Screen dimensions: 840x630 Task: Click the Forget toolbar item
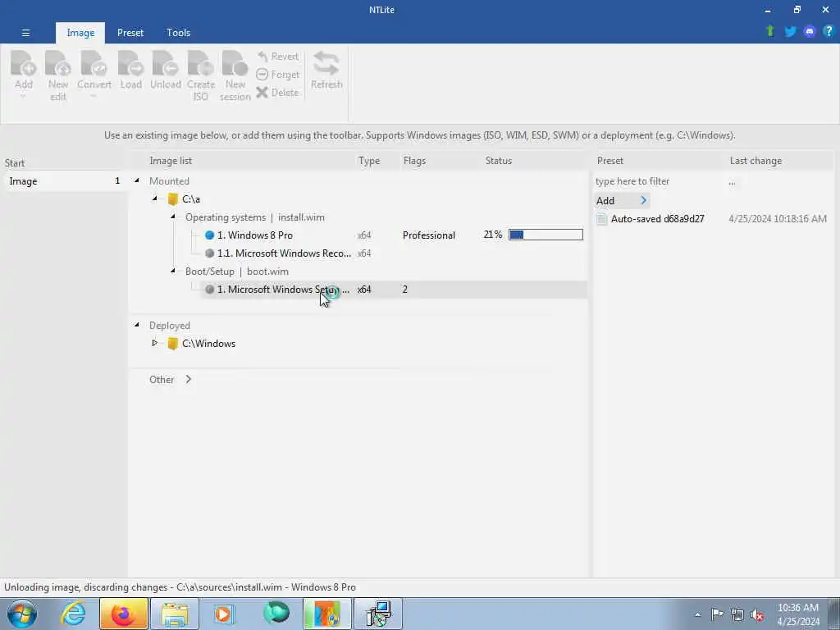[277, 75]
